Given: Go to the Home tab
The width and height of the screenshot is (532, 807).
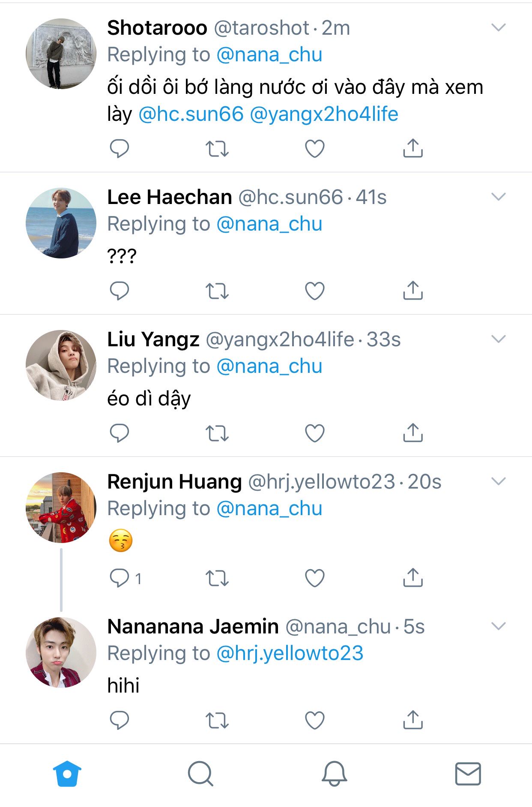Looking at the screenshot, I should click(x=67, y=774).
